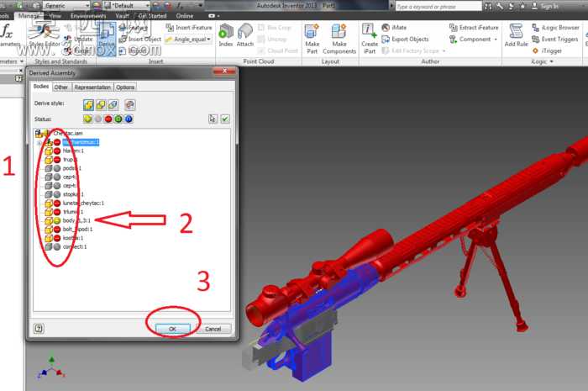Open the Point Cloud Index tool
588x391 pixels.
click(225, 35)
